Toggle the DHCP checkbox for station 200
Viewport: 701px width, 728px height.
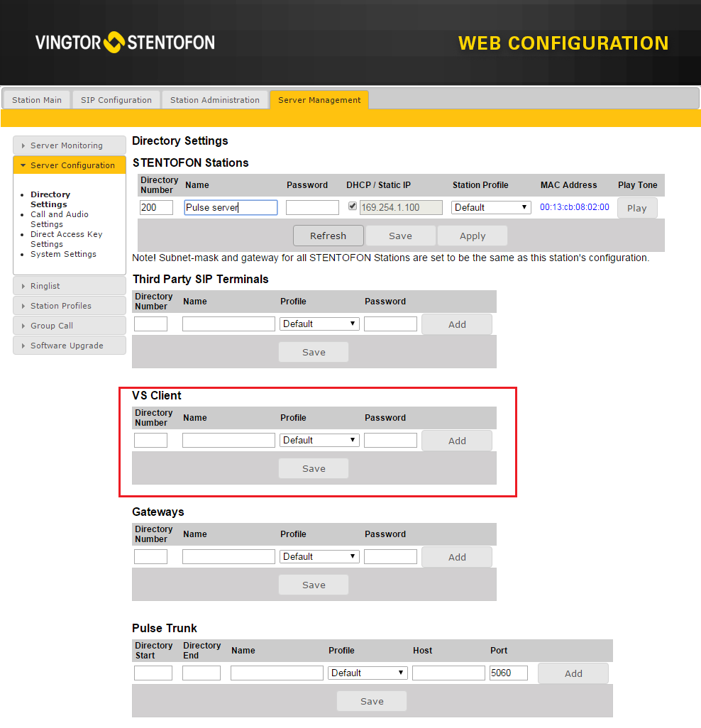point(353,206)
